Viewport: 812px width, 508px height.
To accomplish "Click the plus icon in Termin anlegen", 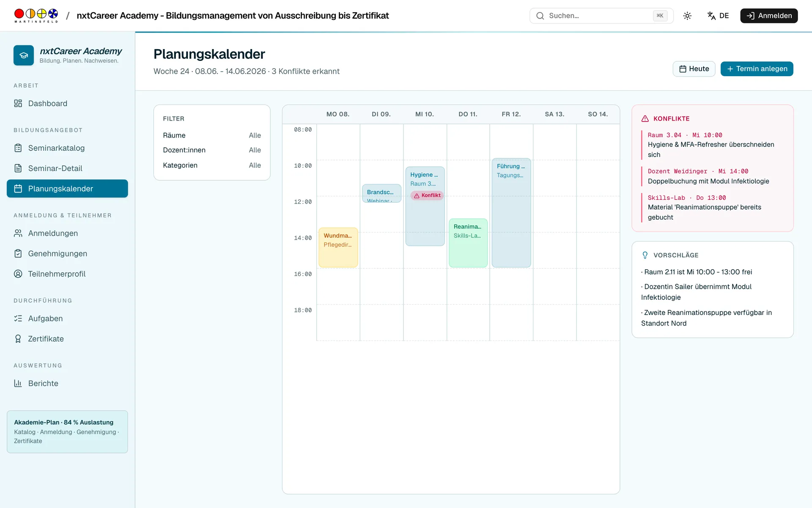I will (x=730, y=69).
